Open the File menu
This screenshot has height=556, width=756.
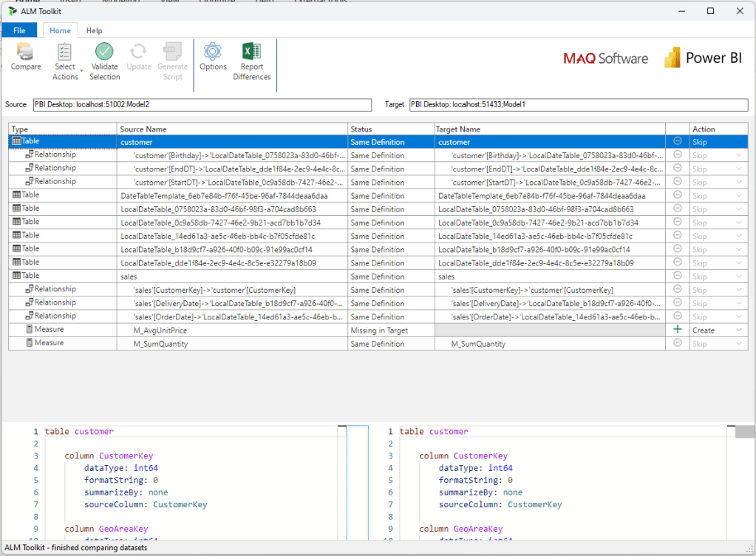pos(19,31)
